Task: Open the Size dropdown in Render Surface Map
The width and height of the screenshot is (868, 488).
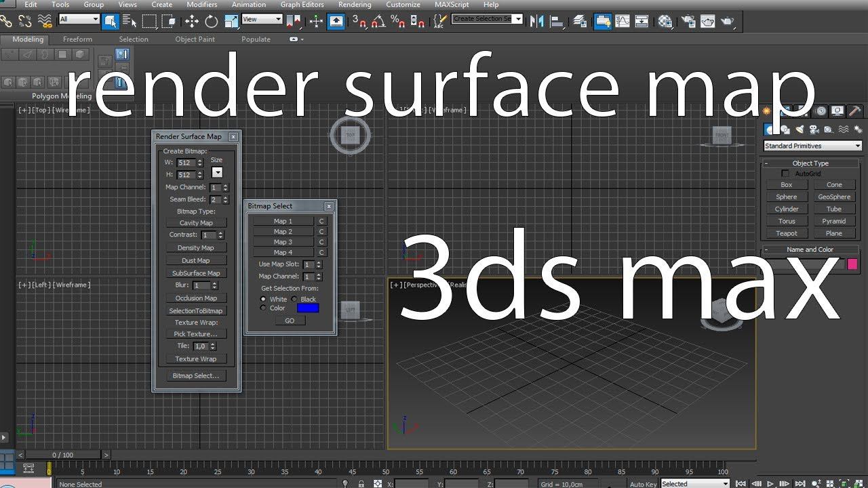Action: (217, 173)
